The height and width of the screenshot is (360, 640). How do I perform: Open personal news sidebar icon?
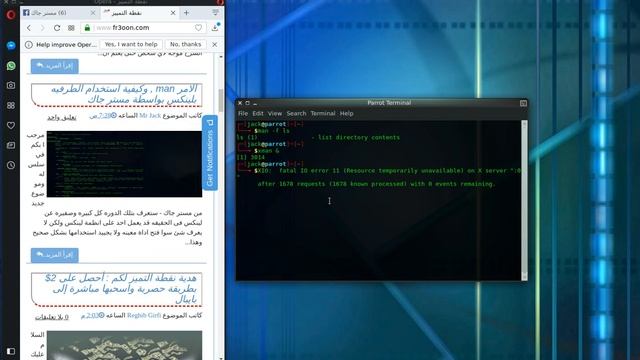pos(11,145)
